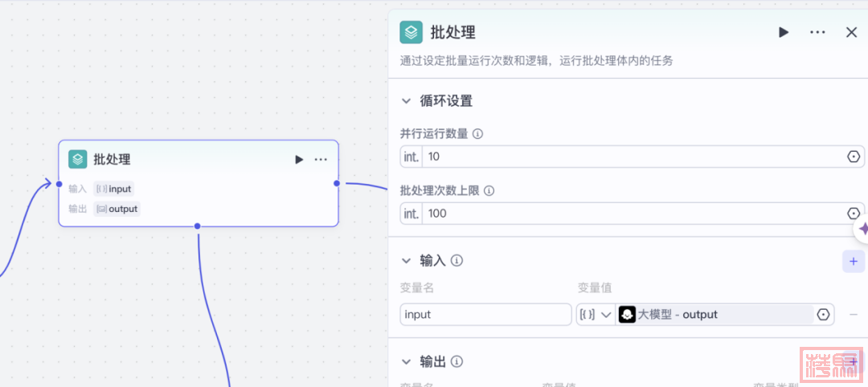Edit the variable name field 'input'
Viewport: 868px width, 387px height.
tap(485, 315)
